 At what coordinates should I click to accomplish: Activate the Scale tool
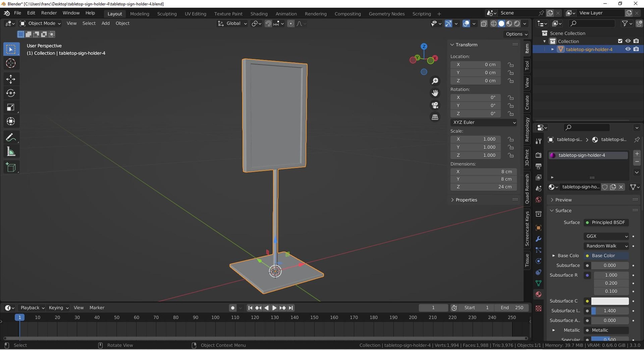[11, 107]
